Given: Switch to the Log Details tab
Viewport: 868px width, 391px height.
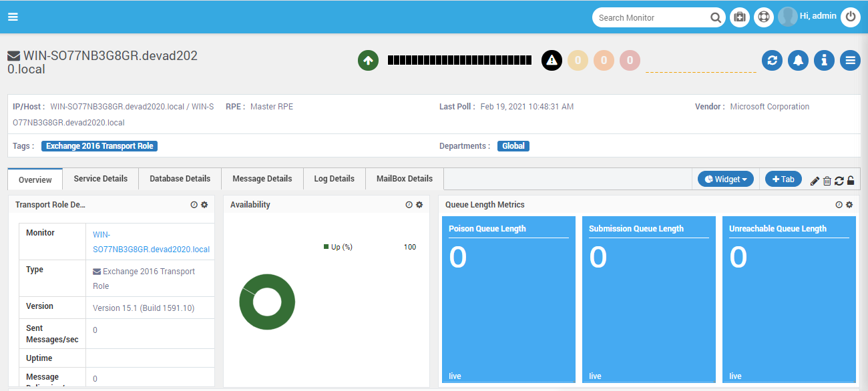Looking at the screenshot, I should click(335, 179).
